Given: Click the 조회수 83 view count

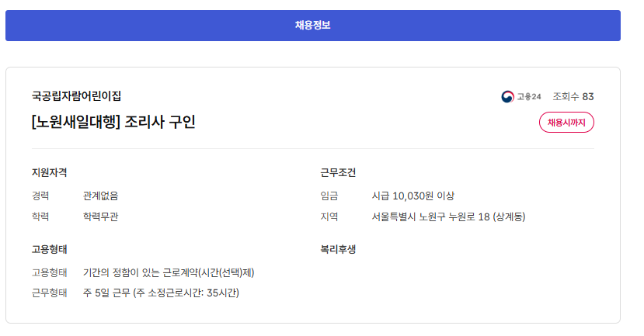Looking at the screenshot, I should (x=573, y=97).
